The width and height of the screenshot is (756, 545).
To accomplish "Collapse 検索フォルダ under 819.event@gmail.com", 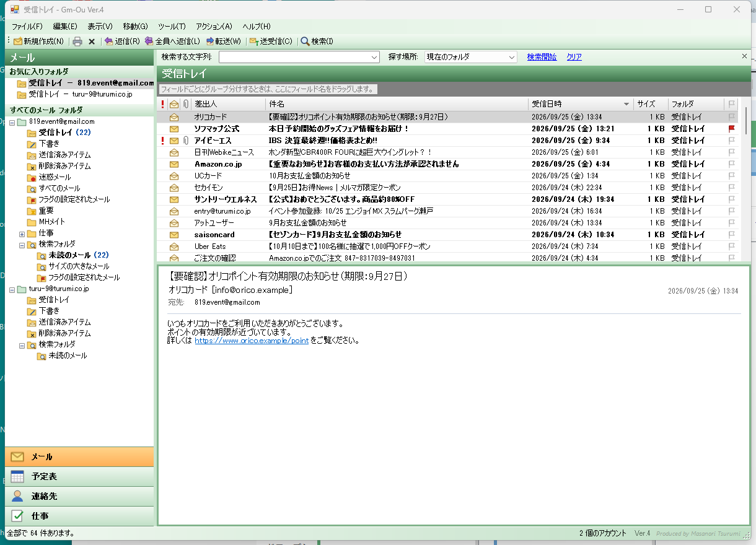I will pyautogui.click(x=22, y=245).
